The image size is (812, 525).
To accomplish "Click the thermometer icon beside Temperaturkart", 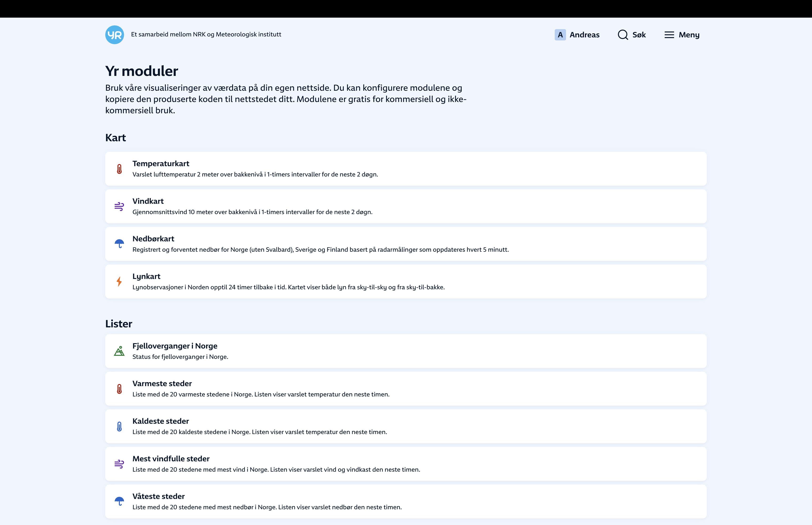I will click(119, 169).
